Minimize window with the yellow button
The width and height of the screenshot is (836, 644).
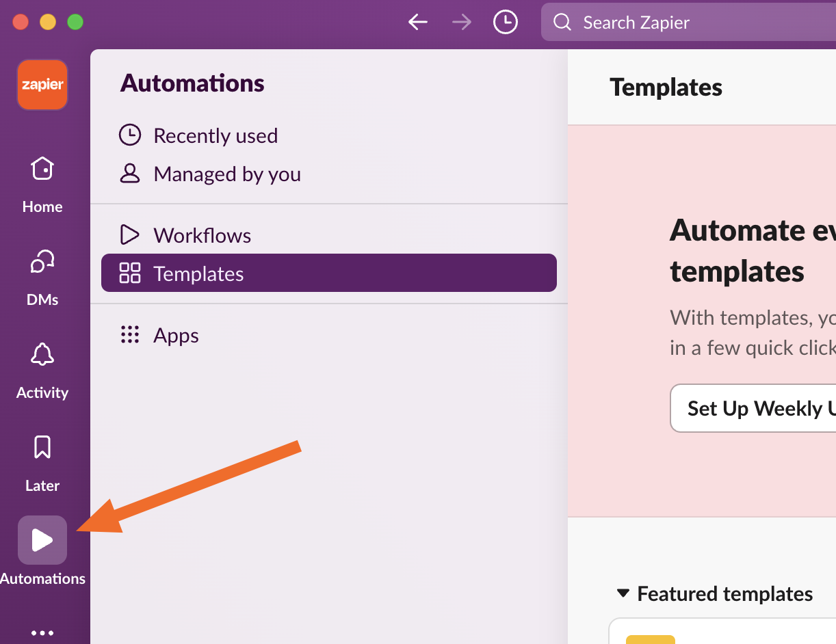(x=48, y=22)
